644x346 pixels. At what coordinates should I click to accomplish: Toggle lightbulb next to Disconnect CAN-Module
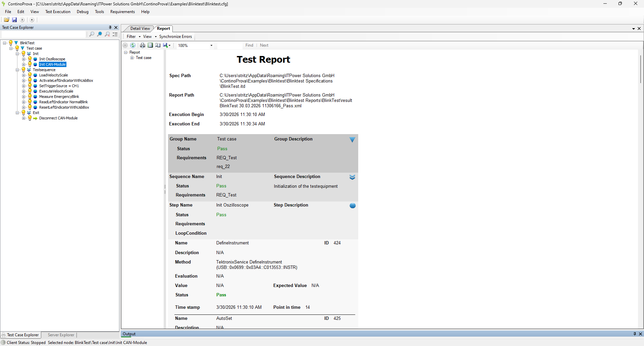click(30, 118)
